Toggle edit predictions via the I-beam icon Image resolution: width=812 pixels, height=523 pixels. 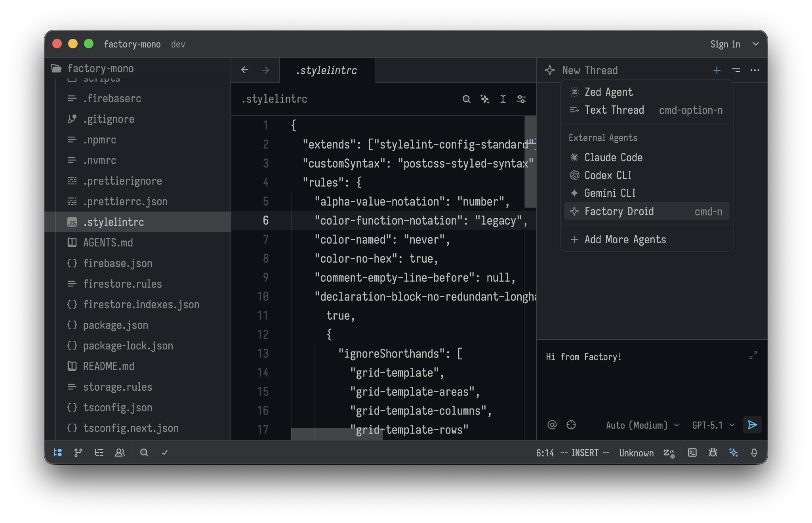click(503, 99)
